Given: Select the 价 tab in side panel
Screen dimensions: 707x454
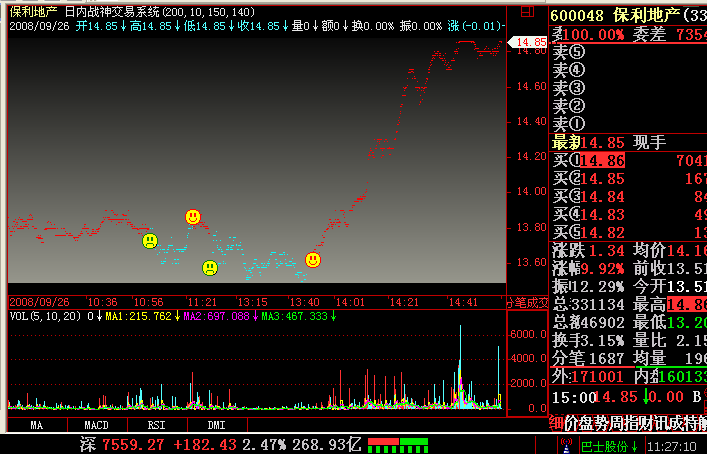Looking at the screenshot, I should [x=572, y=423].
